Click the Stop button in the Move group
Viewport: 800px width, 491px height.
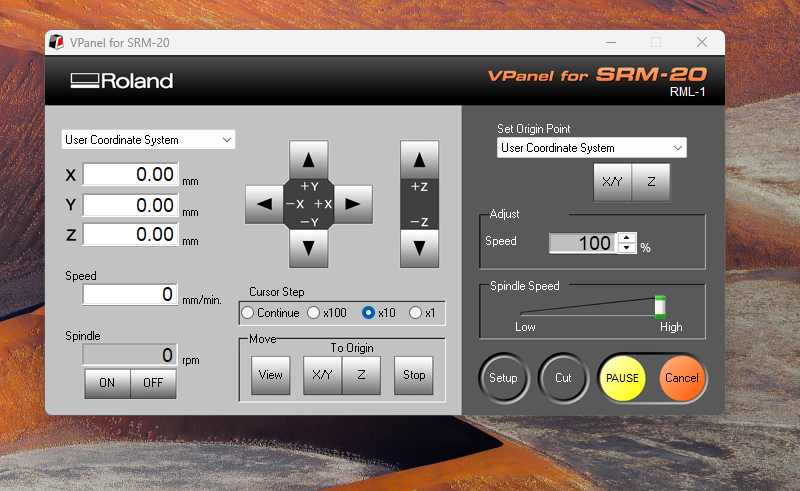pyautogui.click(x=414, y=375)
